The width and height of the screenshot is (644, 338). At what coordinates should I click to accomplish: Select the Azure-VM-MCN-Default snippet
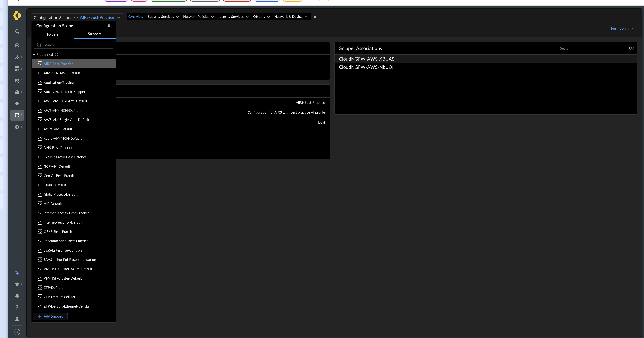coord(74,138)
